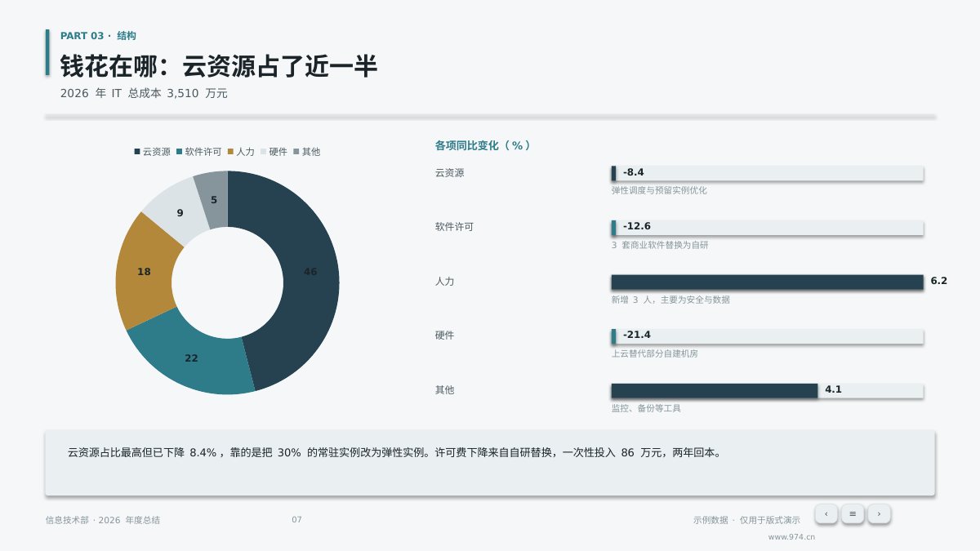Click the 云资源 bar showing -8.4
This screenshot has height=551, width=980.
[768, 173]
